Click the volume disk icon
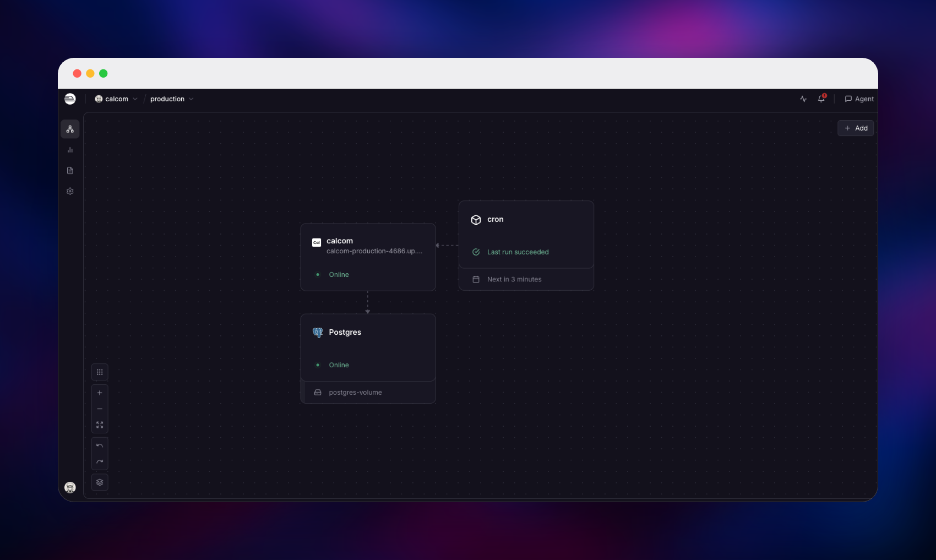Image resolution: width=936 pixels, height=560 pixels. click(318, 393)
